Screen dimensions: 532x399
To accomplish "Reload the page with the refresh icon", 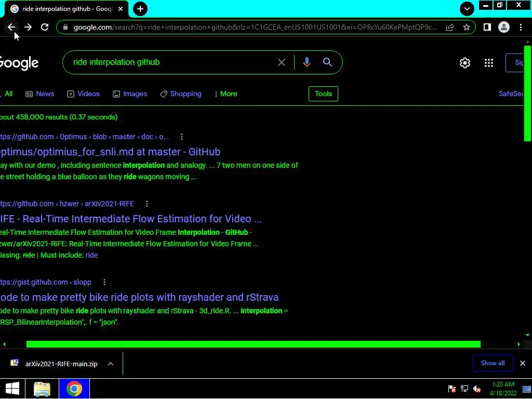I will pos(45,27).
